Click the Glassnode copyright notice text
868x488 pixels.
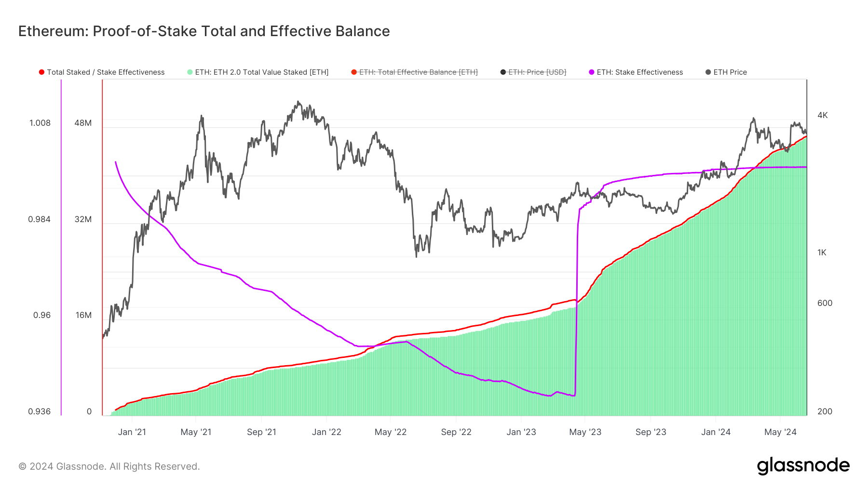click(109, 466)
